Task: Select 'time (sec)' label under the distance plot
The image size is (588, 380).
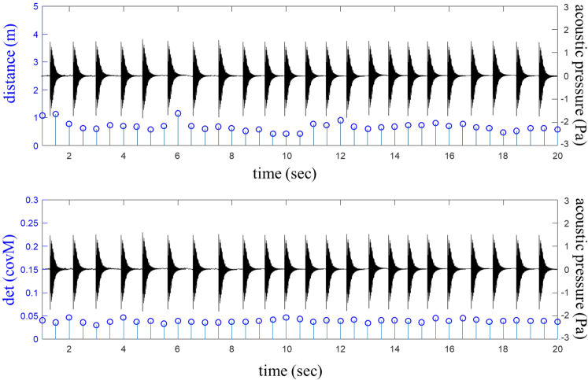Action: (x=285, y=174)
